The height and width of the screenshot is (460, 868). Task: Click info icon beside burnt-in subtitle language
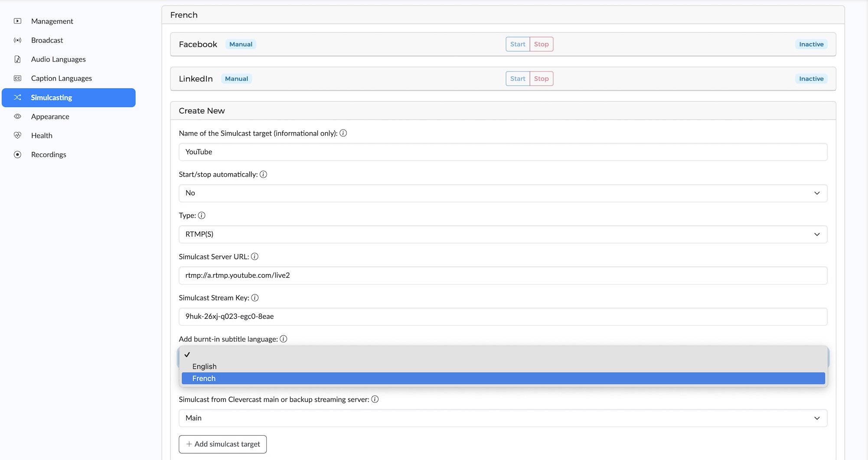coord(284,339)
